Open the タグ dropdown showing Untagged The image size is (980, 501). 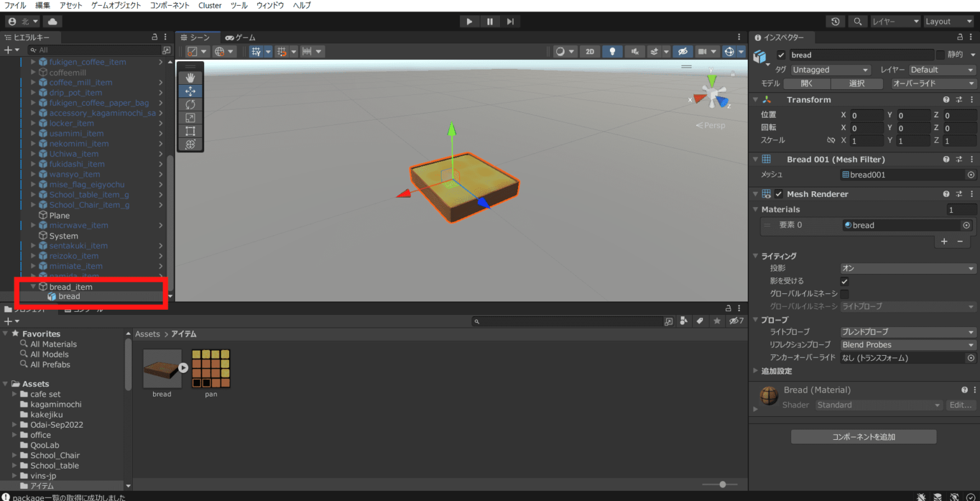click(x=830, y=69)
